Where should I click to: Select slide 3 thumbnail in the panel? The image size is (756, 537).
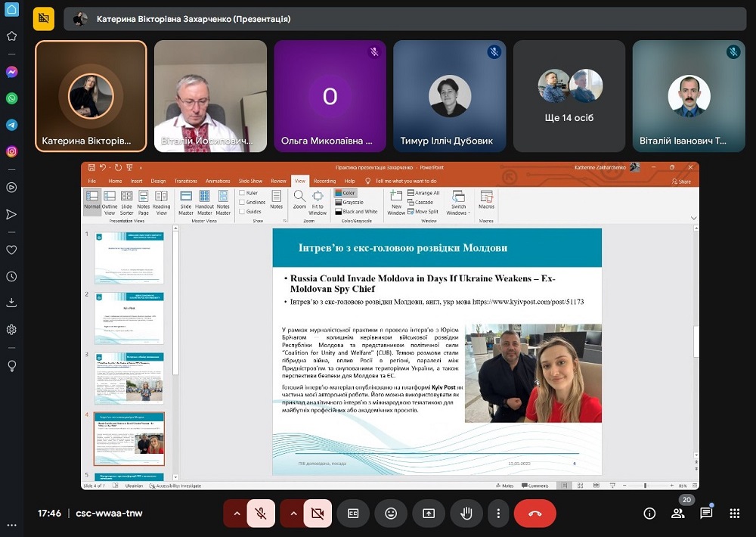point(129,378)
